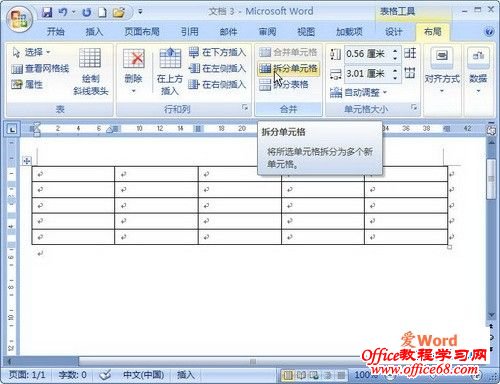
Task: Switch to web layout view icon
Action: (x=314, y=375)
